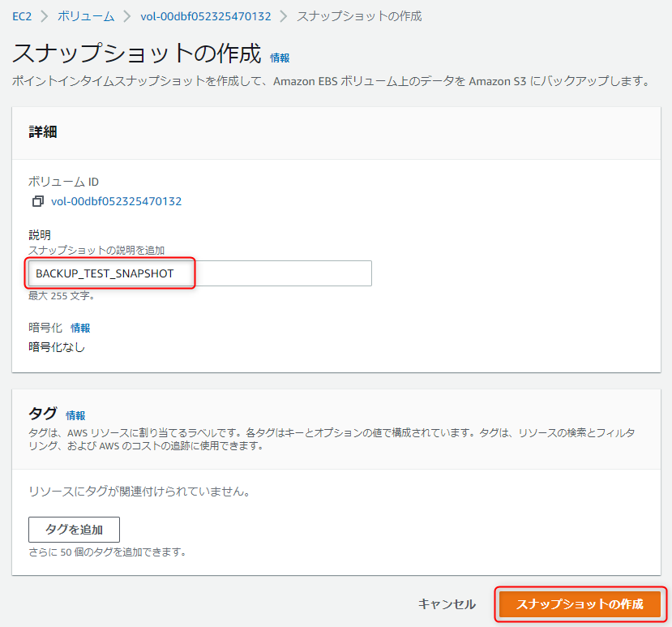
Task: Click the orange スナップショットの作成 button
Action: 580,603
